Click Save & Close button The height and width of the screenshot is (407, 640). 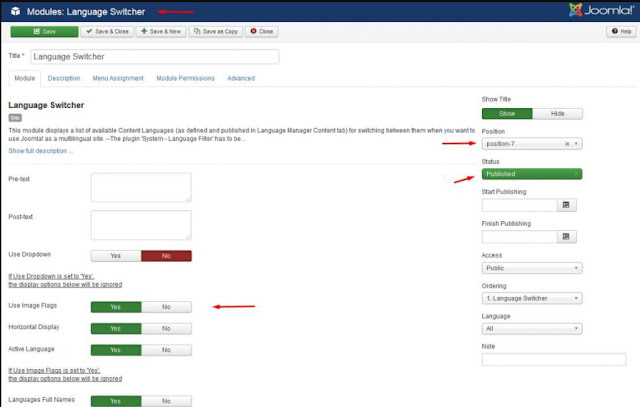[107, 31]
